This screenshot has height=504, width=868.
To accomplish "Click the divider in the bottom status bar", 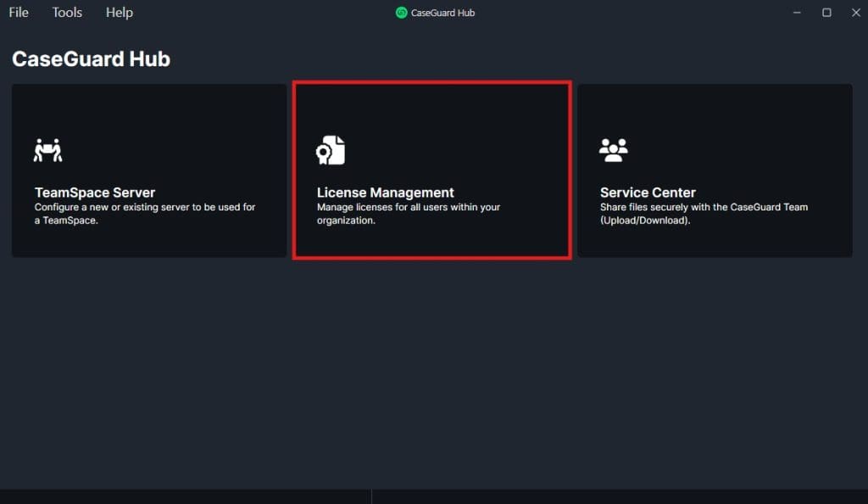I will coord(371,496).
